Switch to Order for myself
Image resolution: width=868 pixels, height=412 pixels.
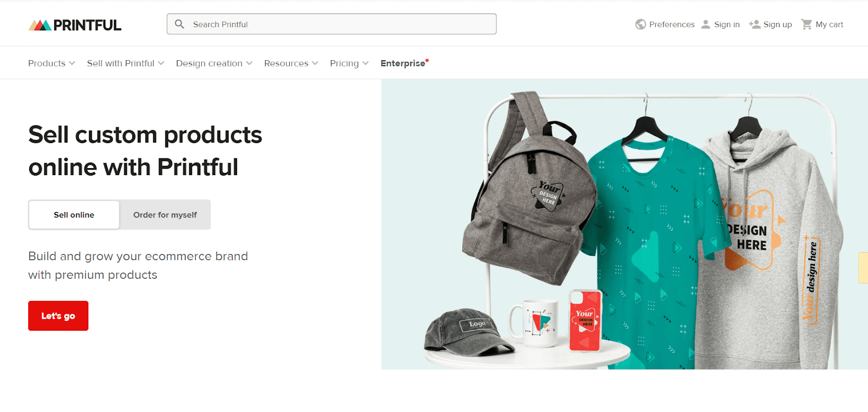click(165, 215)
